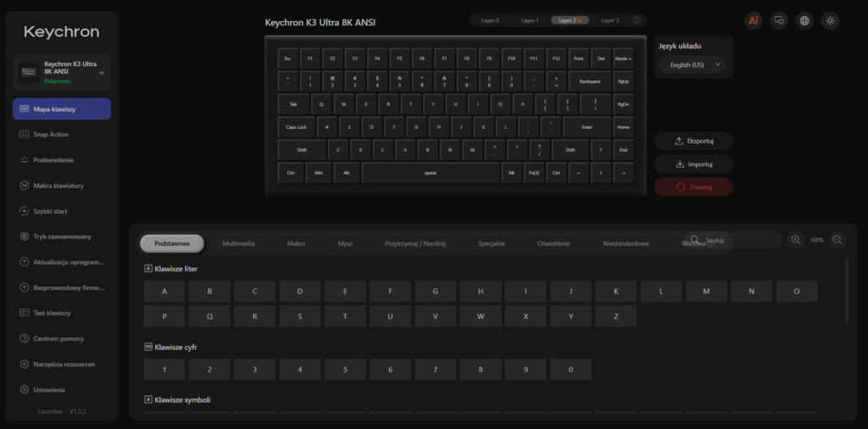Choose letter key Q from Klawisze liter

coord(210,316)
